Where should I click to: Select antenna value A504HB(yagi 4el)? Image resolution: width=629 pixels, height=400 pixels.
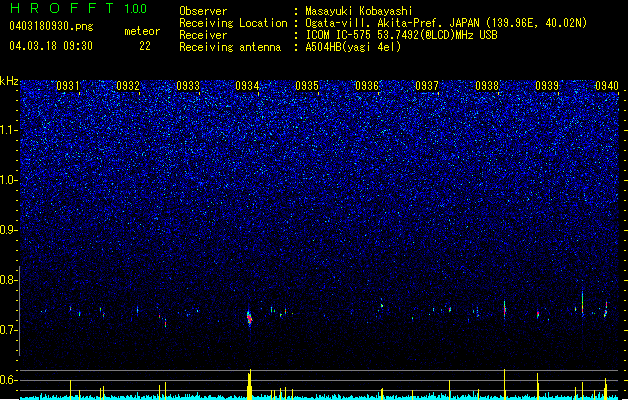(353, 47)
